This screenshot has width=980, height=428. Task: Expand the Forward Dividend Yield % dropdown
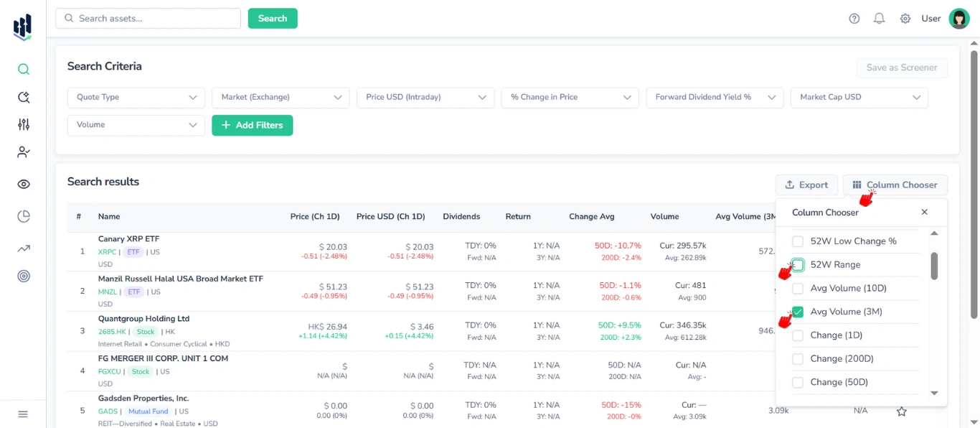715,98
